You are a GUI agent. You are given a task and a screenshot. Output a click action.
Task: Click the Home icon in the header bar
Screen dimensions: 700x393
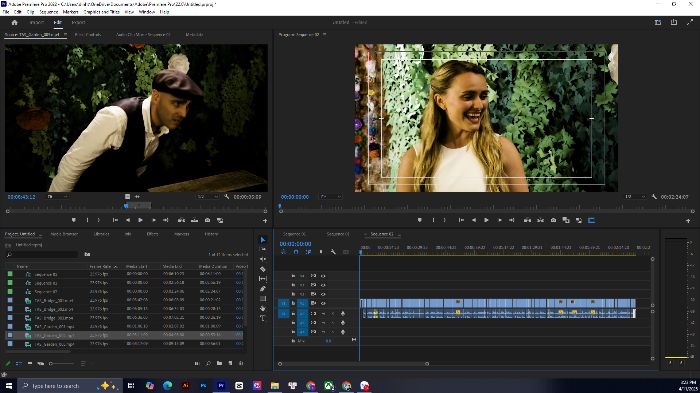tap(14, 22)
